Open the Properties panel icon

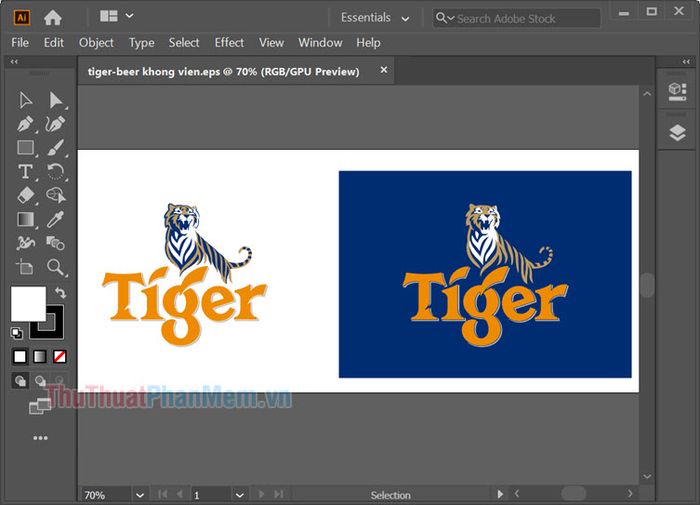(677, 92)
